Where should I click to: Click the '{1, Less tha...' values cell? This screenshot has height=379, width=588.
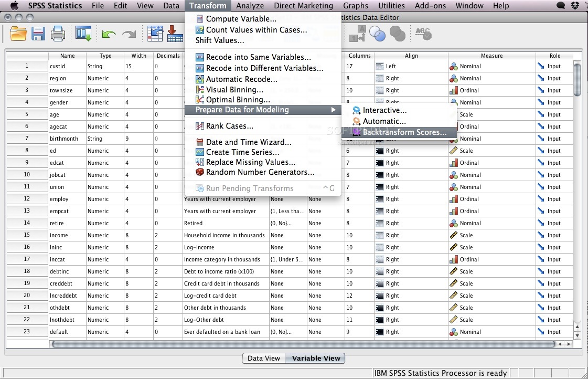point(288,211)
